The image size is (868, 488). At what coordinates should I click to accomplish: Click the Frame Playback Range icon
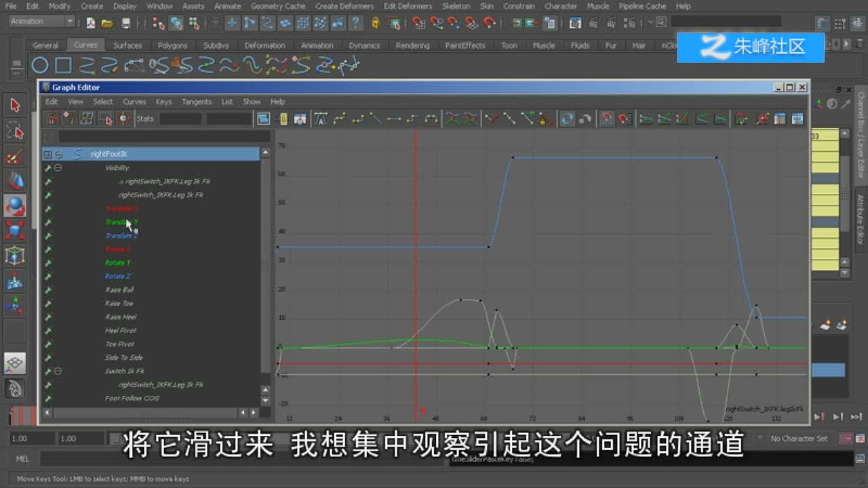(282, 119)
